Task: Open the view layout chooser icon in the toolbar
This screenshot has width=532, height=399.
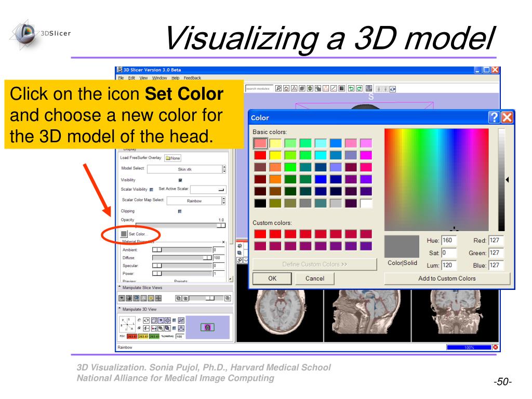Action: (369, 88)
